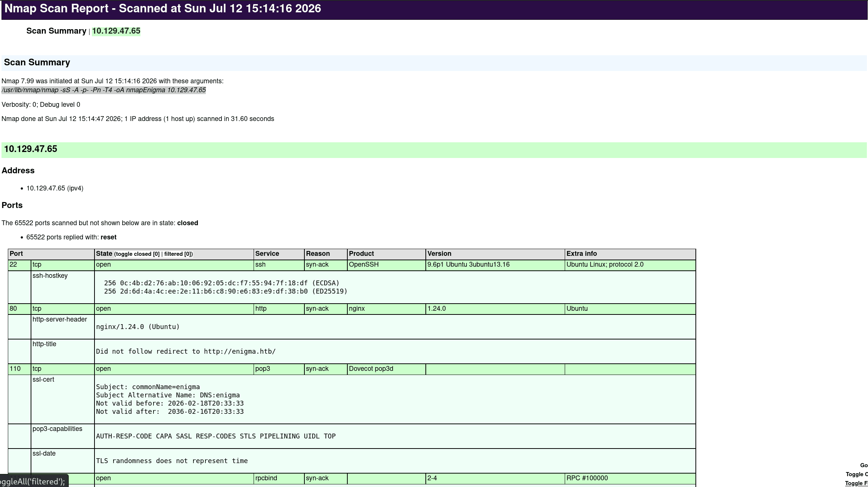Image resolution: width=868 pixels, height=487 pixels.
Task: Click the http-server-header script label
Action: click(x=60, y=319)
